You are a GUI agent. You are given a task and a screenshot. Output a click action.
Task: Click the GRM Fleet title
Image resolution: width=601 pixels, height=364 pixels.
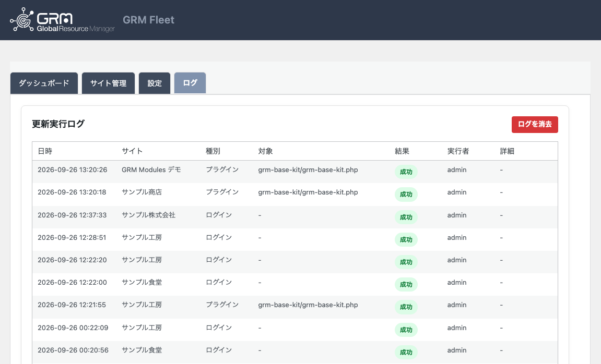(148, 20)
